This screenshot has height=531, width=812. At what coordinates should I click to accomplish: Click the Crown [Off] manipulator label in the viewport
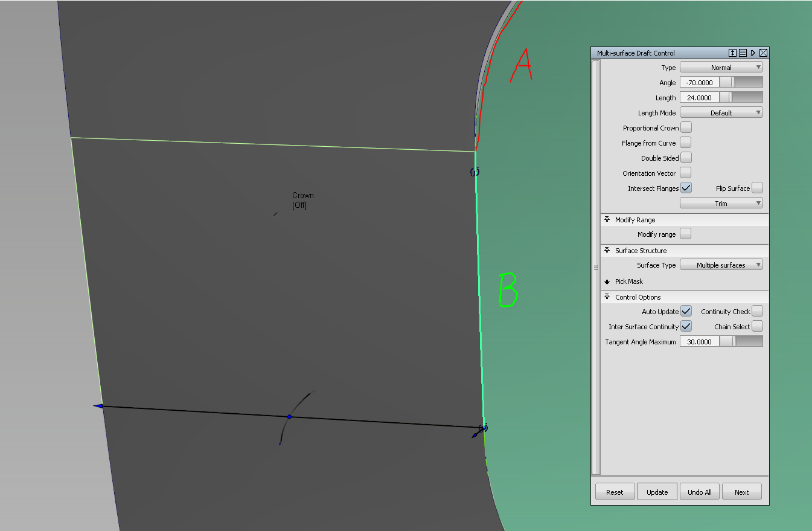pos(302,199)
